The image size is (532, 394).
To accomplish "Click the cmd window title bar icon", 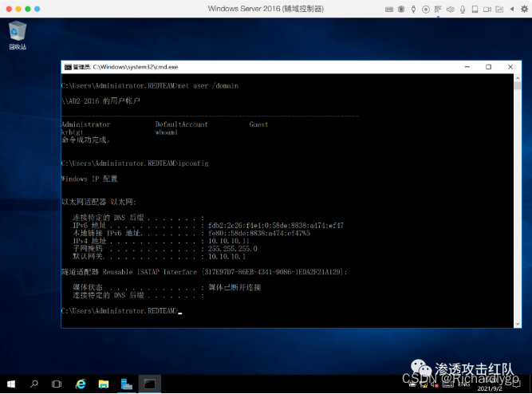I will [68, 67].
